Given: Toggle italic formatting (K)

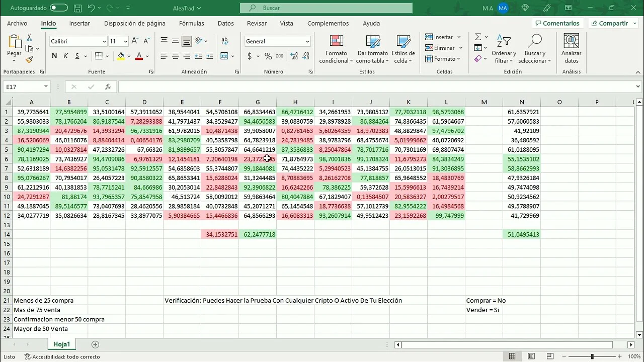Looking at the screenshot, I should point(66,56).
